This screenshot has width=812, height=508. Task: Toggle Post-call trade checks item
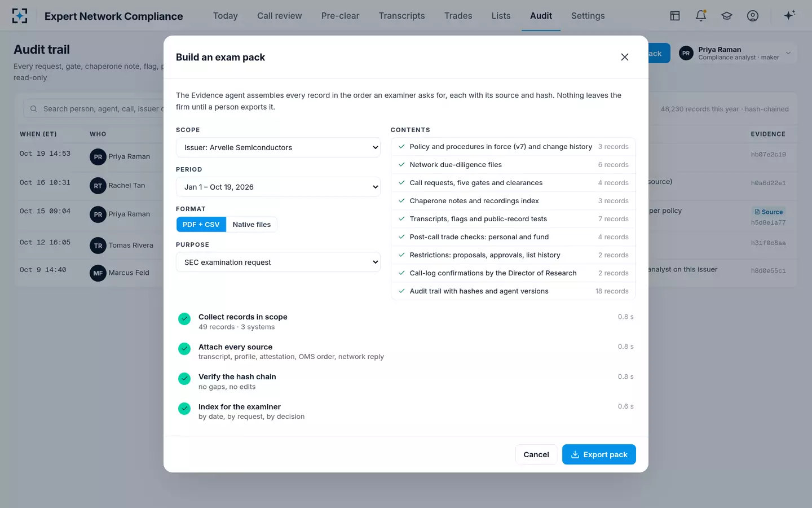[513, 237]
